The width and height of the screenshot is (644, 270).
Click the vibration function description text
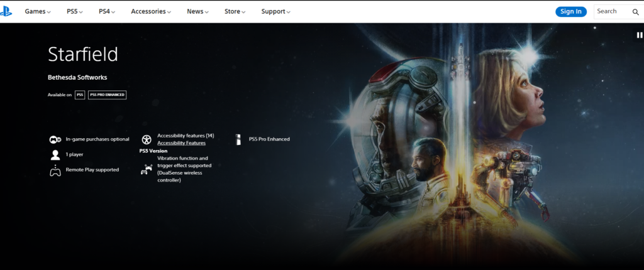[x=184, y=169]
